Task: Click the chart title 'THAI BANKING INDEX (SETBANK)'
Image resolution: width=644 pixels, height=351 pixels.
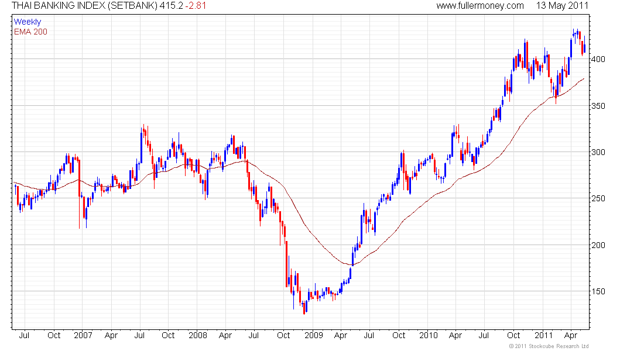Action: click(84, 6)
